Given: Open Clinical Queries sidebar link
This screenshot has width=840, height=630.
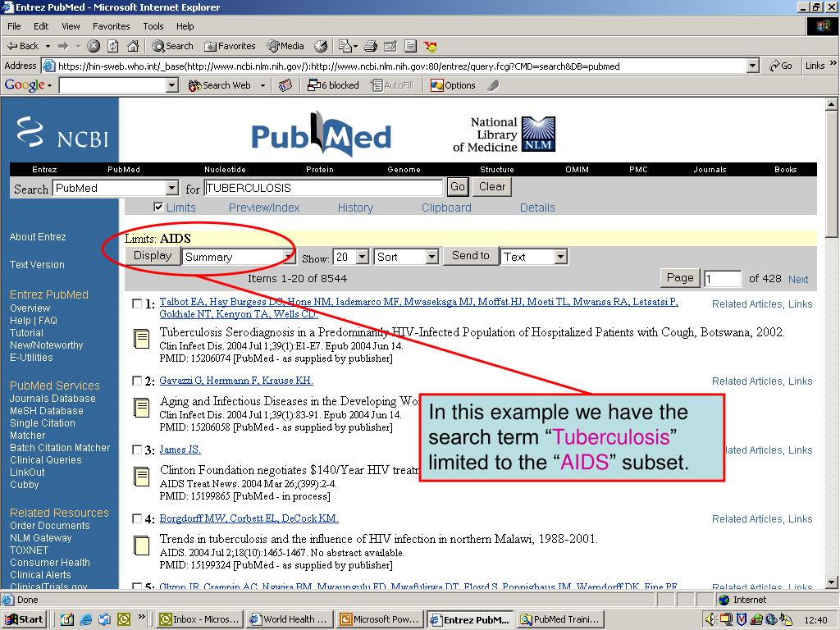Looking at the screenshot, I should [46, 460].
